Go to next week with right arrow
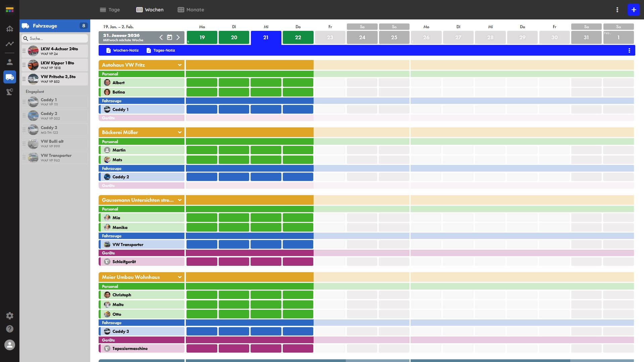644x362 pixels. (x=178, y=38)
